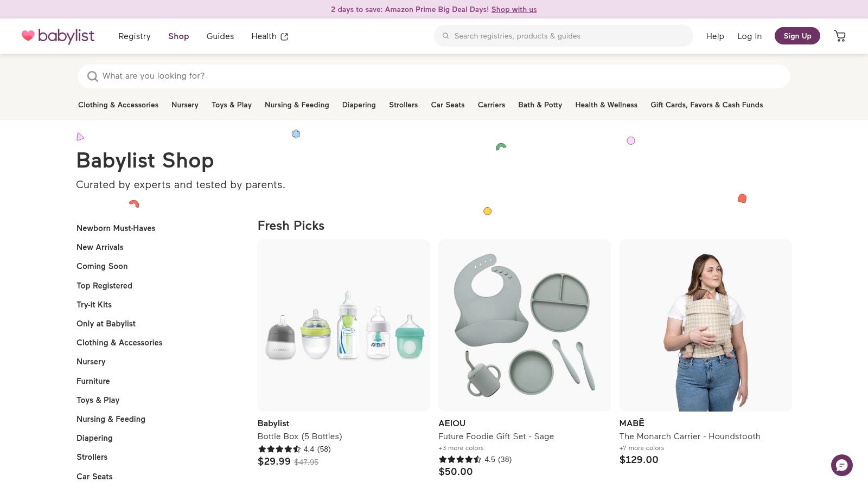Open the shopping cart icon

[840, 36]
